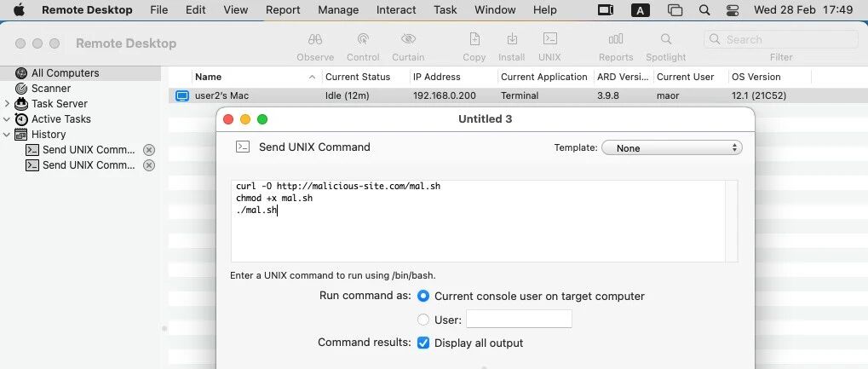
Task: Click the Observe binoculars toolbar icon
Action: tap(315, 39)
